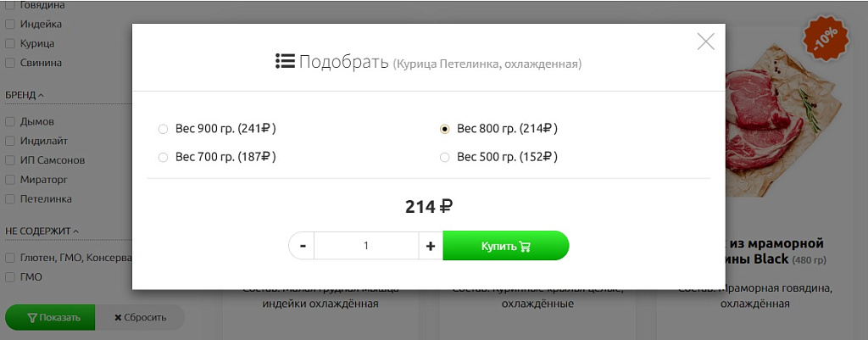Image resolution: width=868 pixels, height=340 pixels.
Task: Close the Подобрать popup dialog
Action: click(x=705, y=41)
